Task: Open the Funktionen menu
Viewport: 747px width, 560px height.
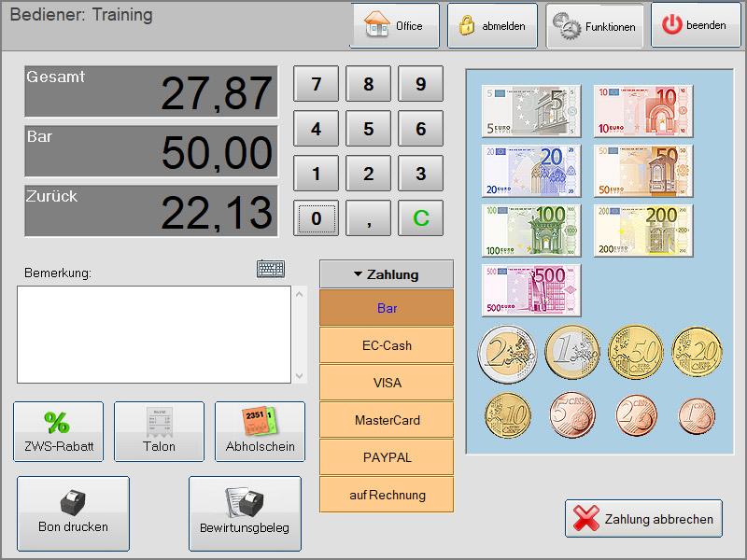Action: [x=594, y=26]
